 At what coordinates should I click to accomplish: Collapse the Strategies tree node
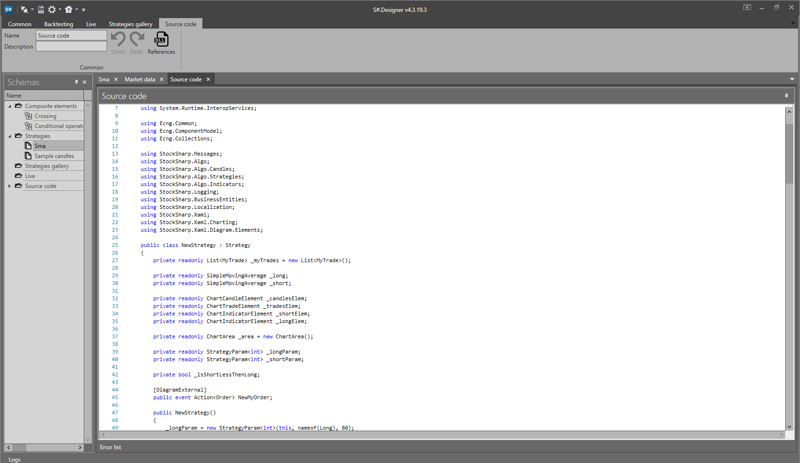[x=10, y=136]
